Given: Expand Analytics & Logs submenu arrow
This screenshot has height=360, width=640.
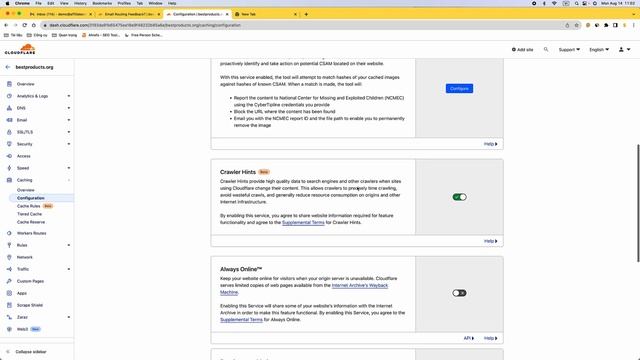Looking at the screenshot, I should [69, 96].
